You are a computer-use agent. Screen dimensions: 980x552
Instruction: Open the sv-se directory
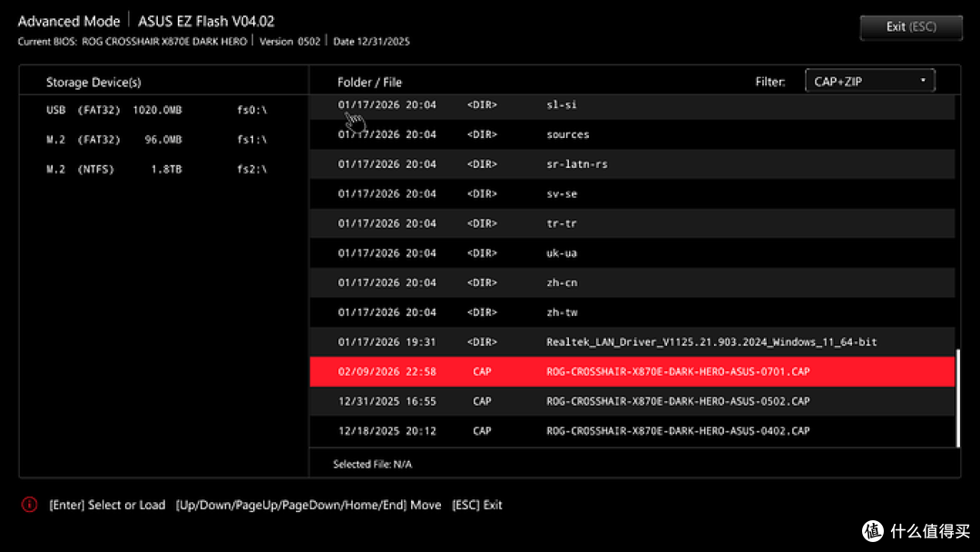click(632, 193)
